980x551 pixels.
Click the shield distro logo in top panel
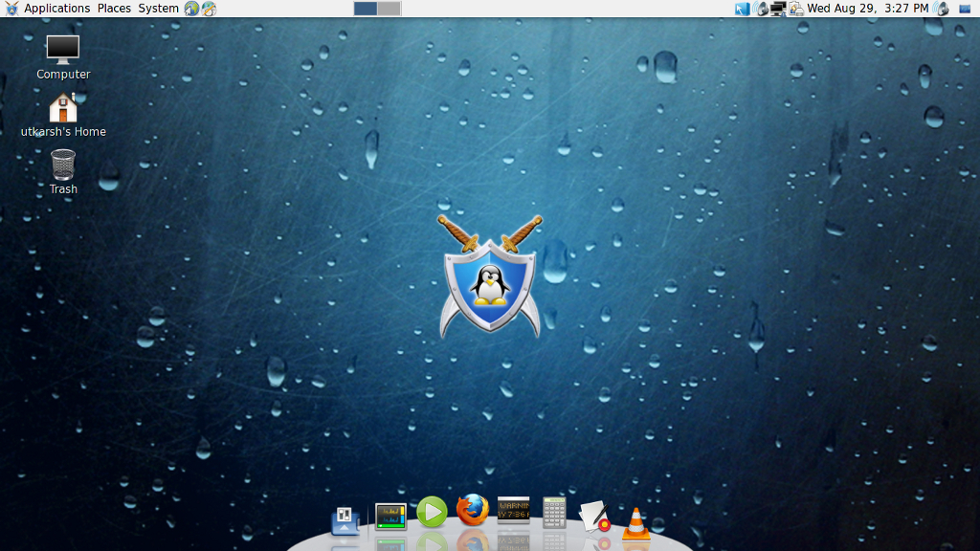(x=11, y=8)
